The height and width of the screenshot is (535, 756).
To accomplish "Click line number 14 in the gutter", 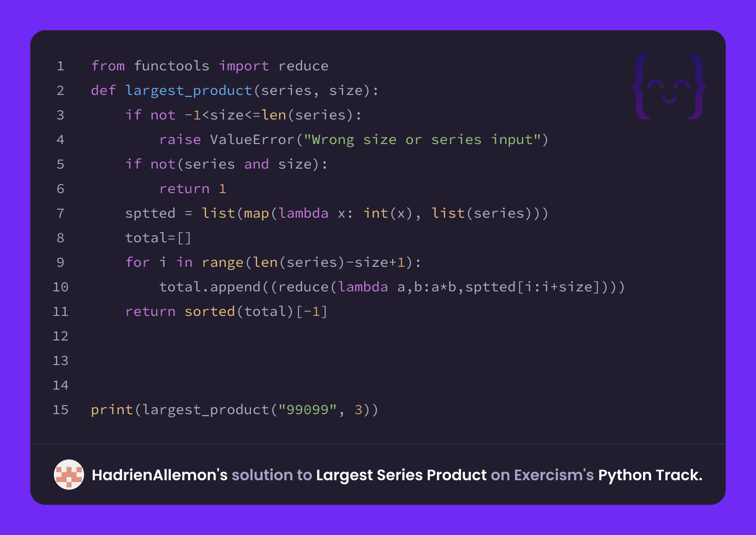I will click(x=60, y=385).
